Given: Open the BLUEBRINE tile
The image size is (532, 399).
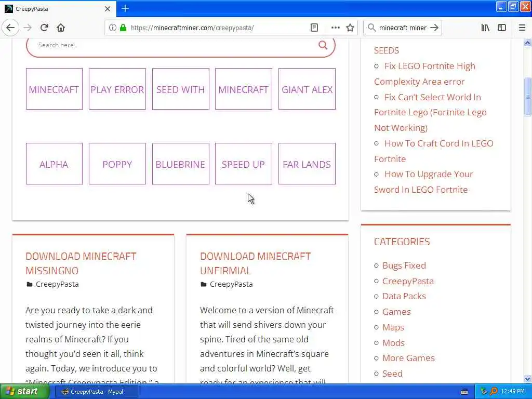Looking at the screenshot, I should coord(180,164).
